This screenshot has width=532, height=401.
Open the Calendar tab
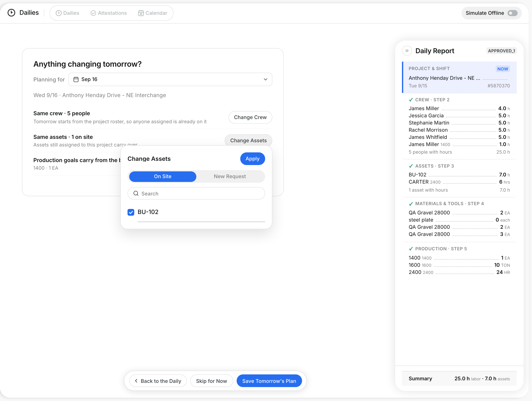[x=153, y=13]
